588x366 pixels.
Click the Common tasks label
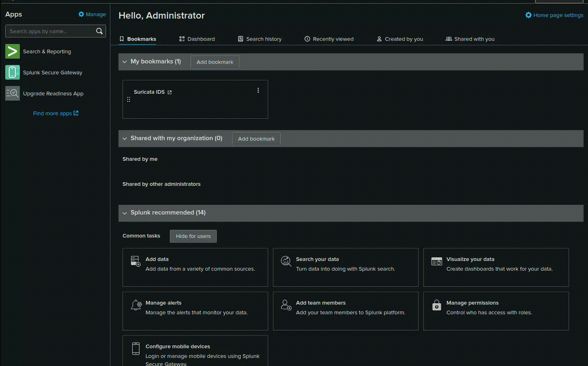pyautogui.click(x=141, y=236)
